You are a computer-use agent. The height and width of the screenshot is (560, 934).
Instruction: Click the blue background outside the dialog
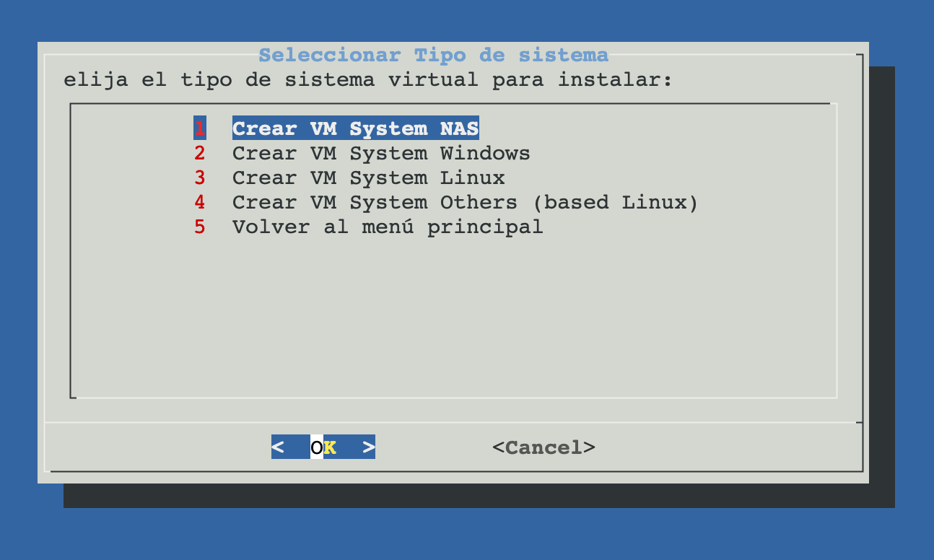462,534
